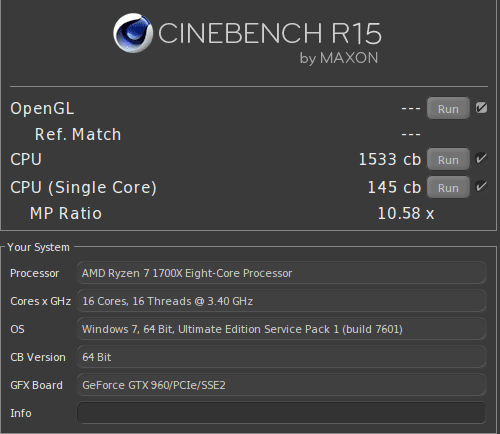Image resolution: width=500 pixels, height=434 pixels.
Task: Click the 'OS' label
Action: (17, 329)
